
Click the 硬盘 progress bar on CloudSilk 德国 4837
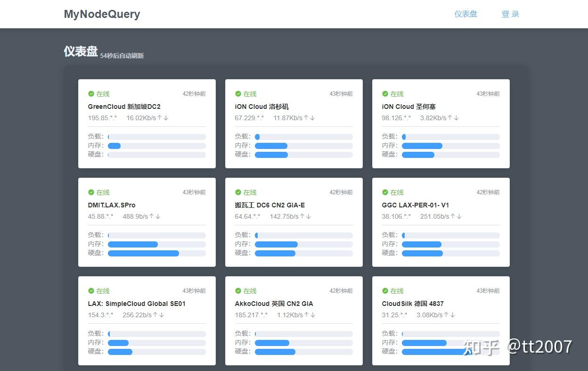(450, 352)
